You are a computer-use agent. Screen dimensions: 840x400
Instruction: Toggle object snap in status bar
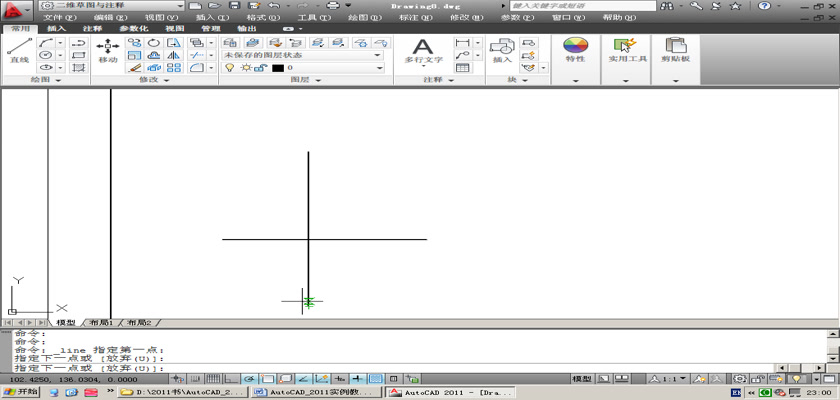(267, 379)
